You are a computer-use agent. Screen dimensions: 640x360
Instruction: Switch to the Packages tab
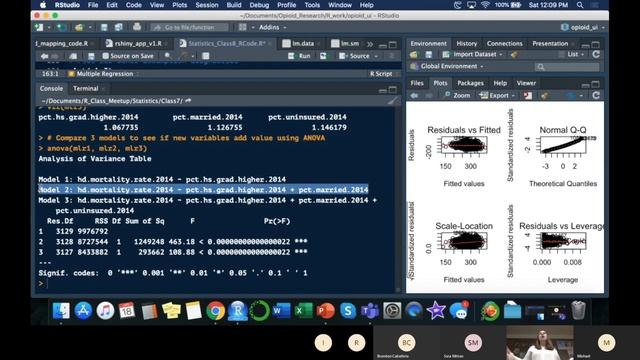point(470,83)
